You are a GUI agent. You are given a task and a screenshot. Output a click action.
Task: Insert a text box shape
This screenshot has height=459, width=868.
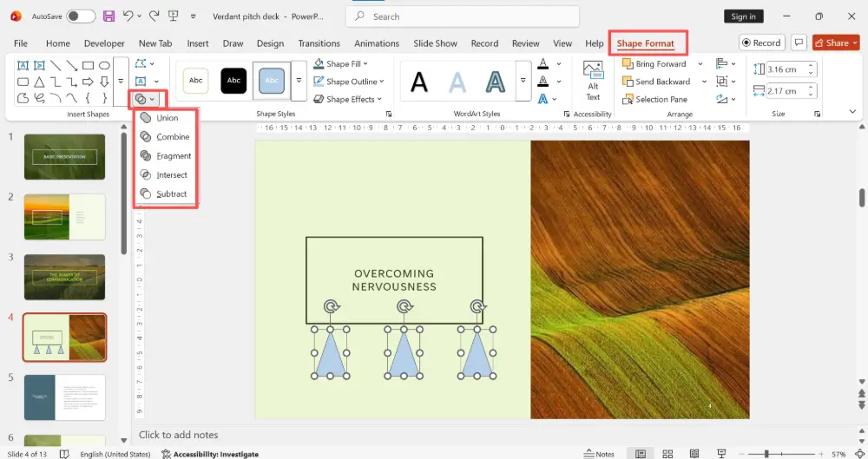tap(23, 65)
